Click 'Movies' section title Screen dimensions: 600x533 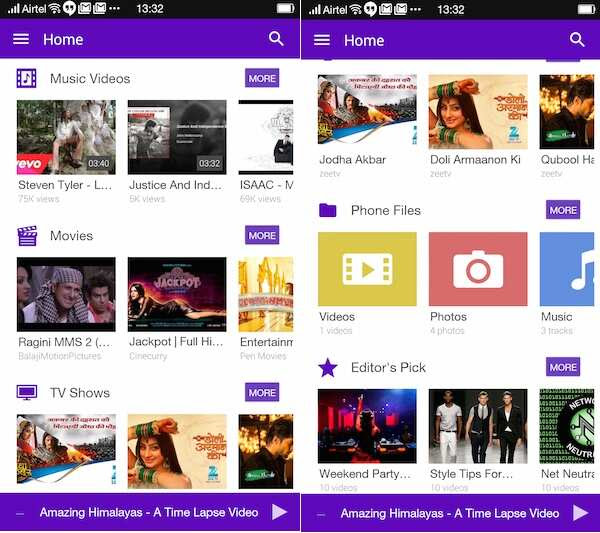click(72, 235)
